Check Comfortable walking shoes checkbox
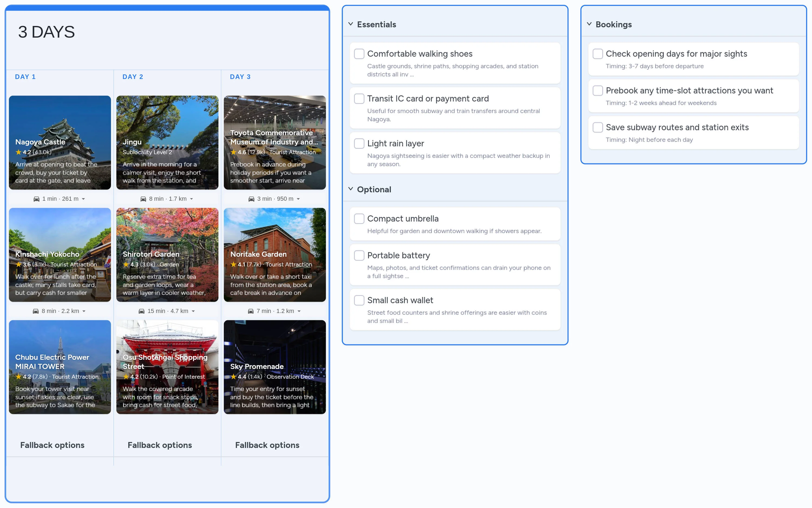 click(x=359, y=54)
